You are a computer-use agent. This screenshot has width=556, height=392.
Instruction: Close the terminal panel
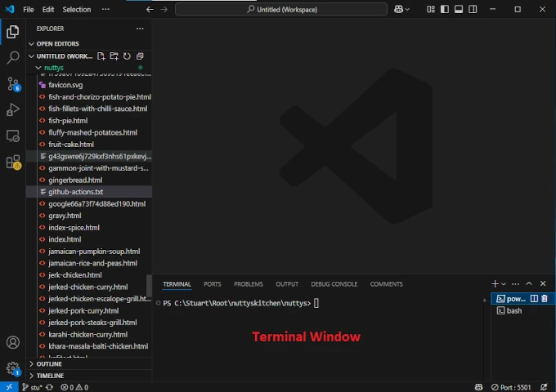click(543, 283)
